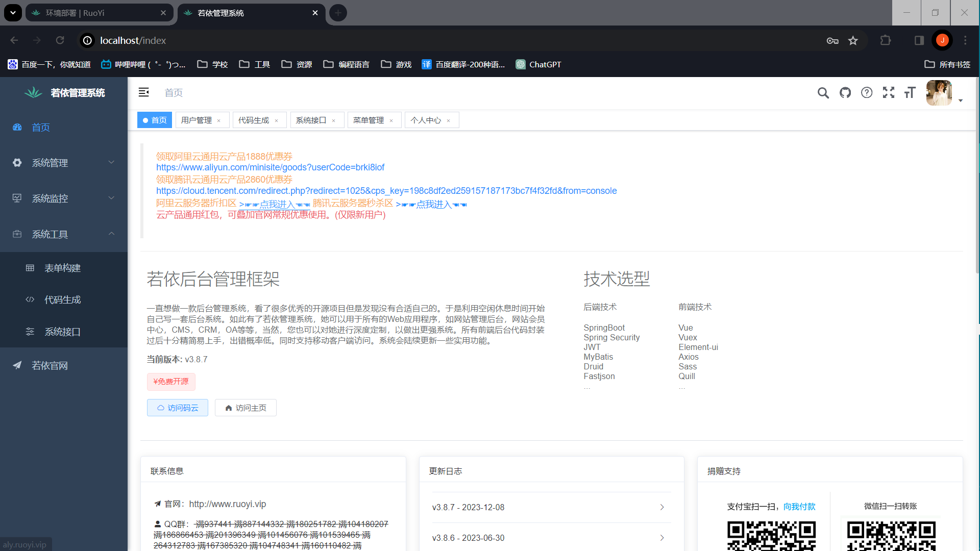Toggle sidebar collapse hamburger icon

[143, 92]
